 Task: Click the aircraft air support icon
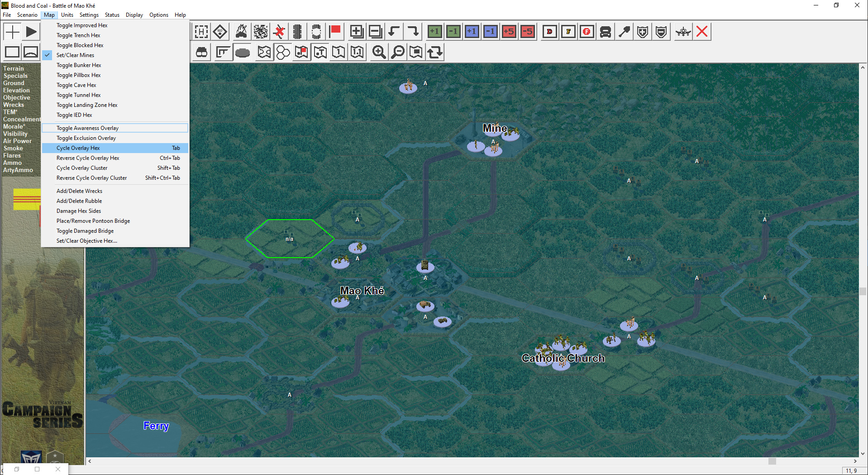click(683, 32)
